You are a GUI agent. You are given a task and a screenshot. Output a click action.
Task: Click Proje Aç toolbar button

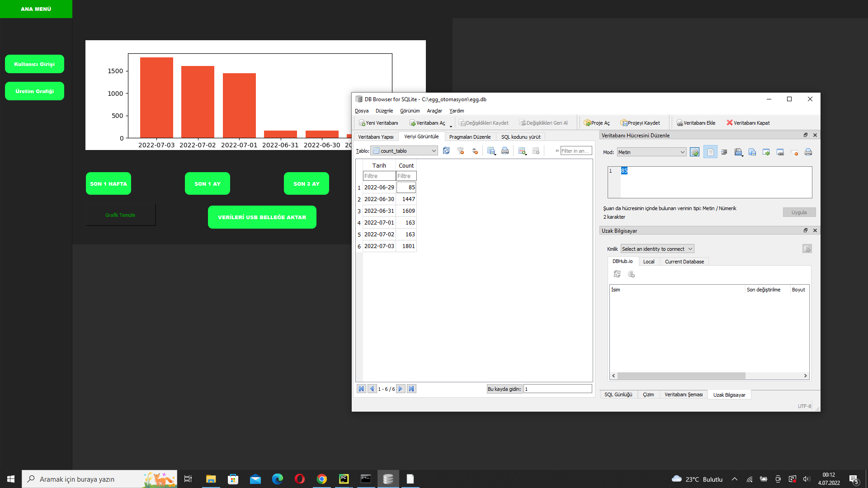click(597, 123)
